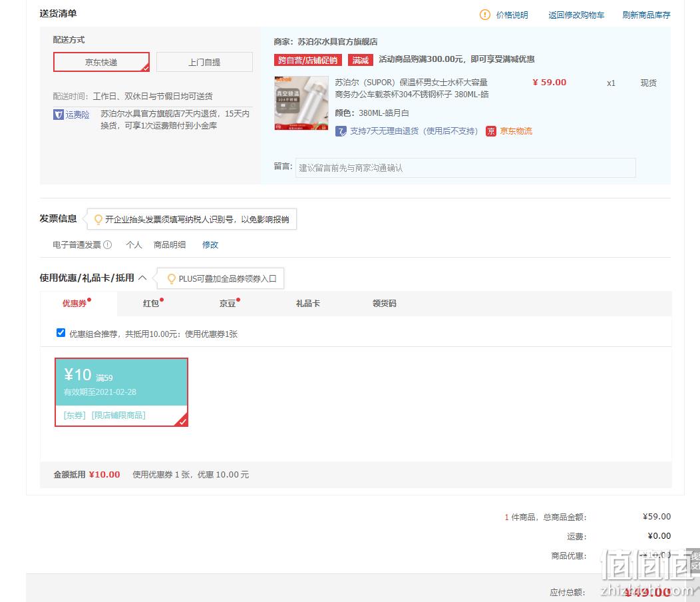700x602 pixels.
Task: Click 修改 to edit invoice info
Action: [210, 245]
